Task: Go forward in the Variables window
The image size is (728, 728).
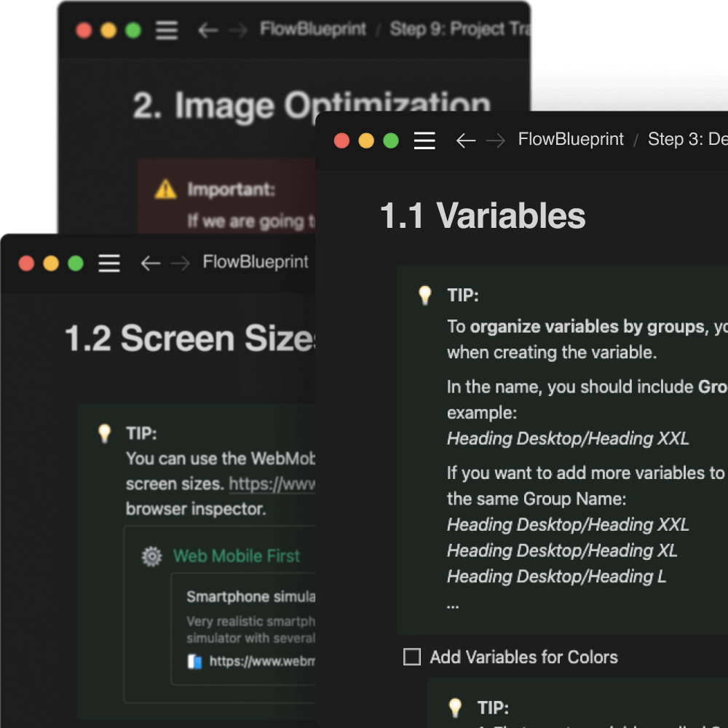Action: pyautogui.click(x=496, y=141)
